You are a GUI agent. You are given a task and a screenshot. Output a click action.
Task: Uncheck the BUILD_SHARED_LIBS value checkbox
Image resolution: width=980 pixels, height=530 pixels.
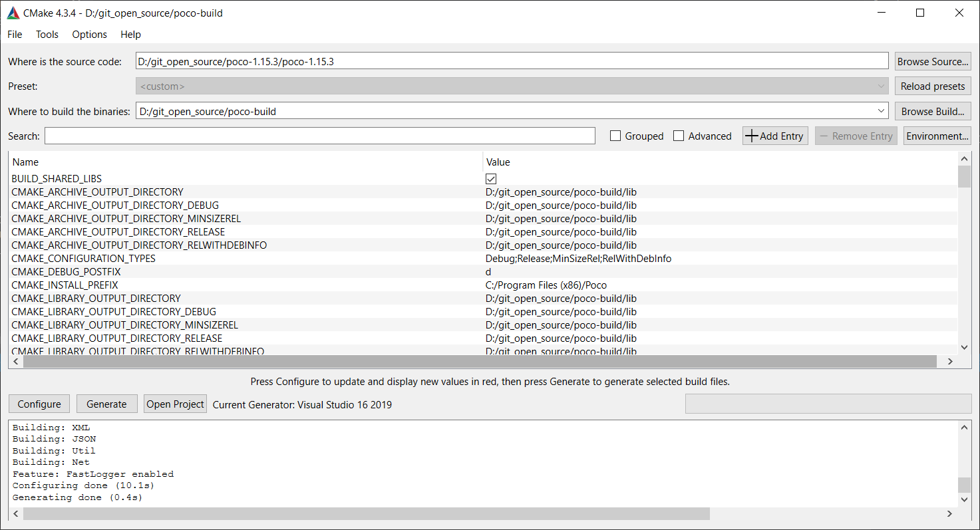coord(491,179)
